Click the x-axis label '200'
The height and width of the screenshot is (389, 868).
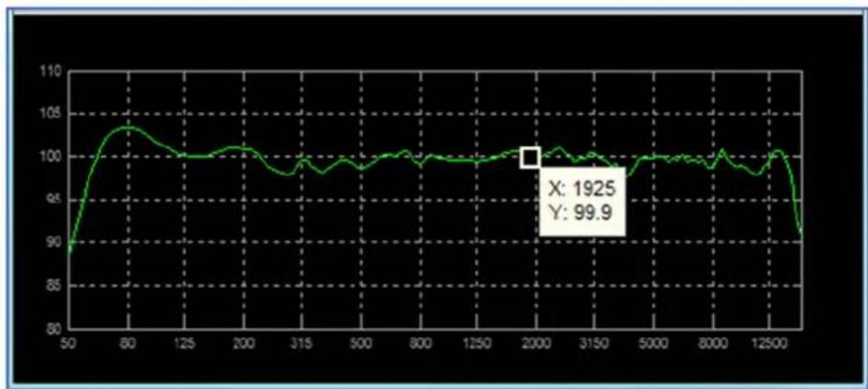pos(244,342)
